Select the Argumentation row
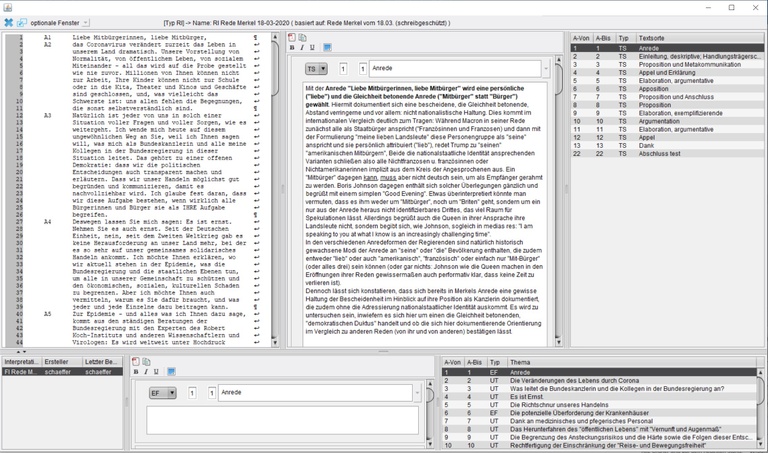Screen dimensions: 768x453 point(667,121)
